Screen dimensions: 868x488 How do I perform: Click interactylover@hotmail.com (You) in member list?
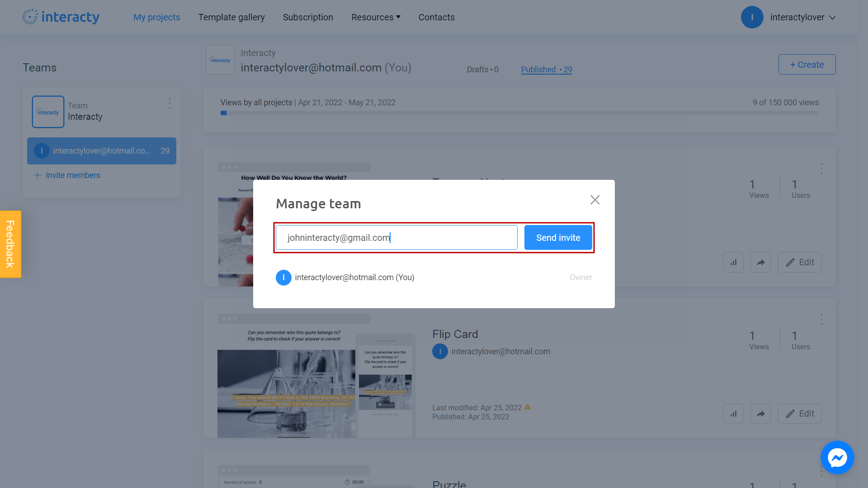point(354,277)
